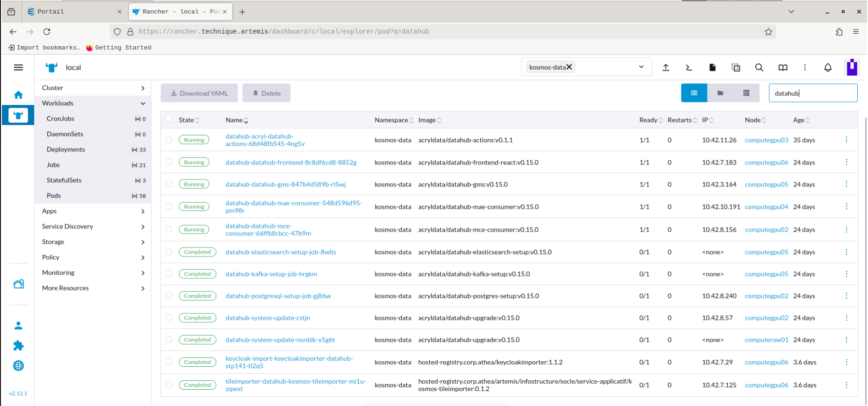Viewport: 868px width, 406px height.
Task: Open the kubectl shell icon
Action: coord(689,68)
